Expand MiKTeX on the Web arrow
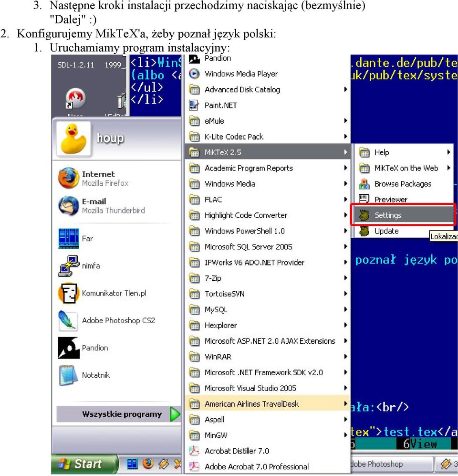This screenshot has width=458, height=476. coord(448,168)
